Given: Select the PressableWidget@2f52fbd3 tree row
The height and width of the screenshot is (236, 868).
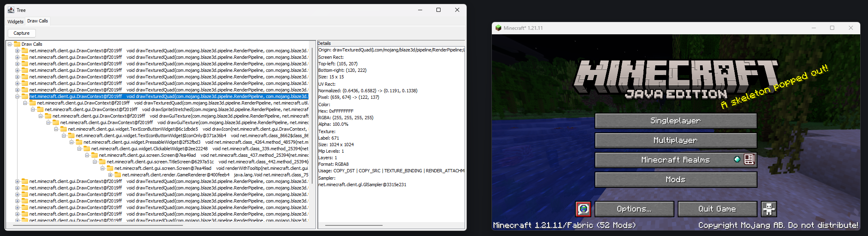Looking at the screenshot, I should pyautogui.click(x=196, y=142).
